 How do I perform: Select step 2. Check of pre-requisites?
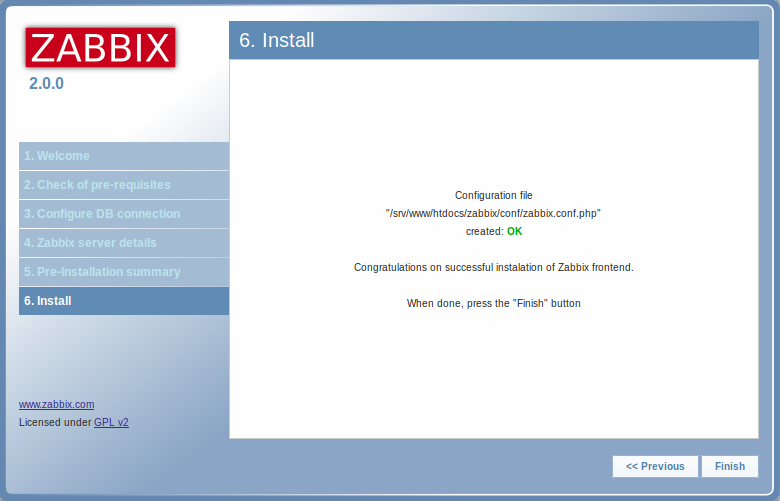tap(124, 185)
